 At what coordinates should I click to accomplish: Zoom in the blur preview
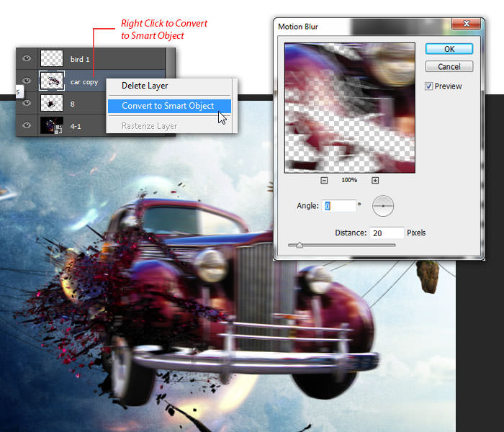[x=375, y=180]
